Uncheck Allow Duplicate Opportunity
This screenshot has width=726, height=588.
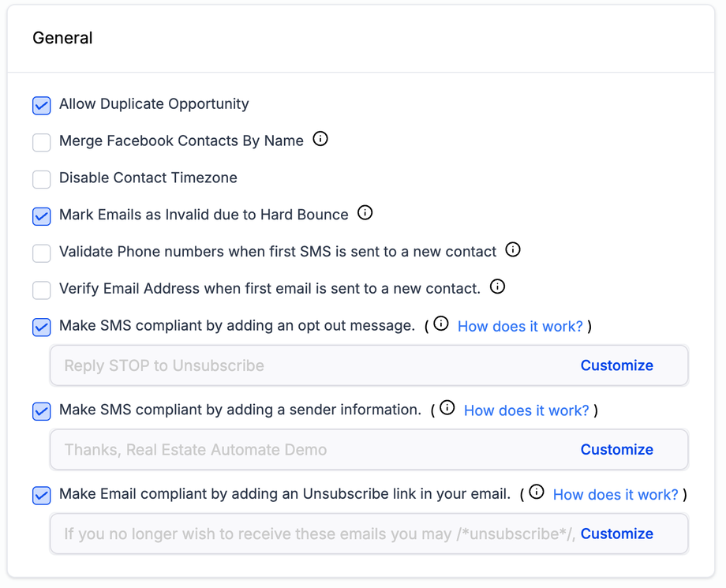tap(42, 105)
